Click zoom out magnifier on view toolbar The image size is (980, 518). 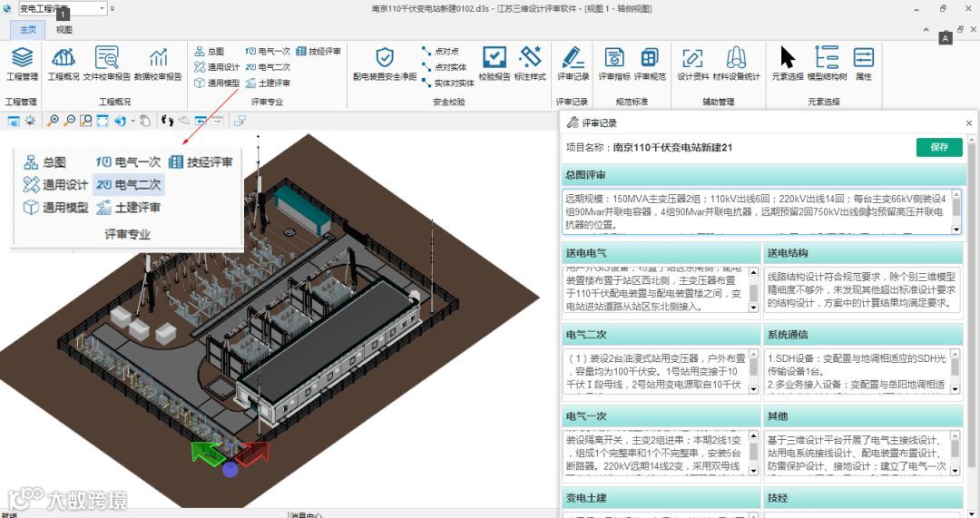(x=69, y=121)
